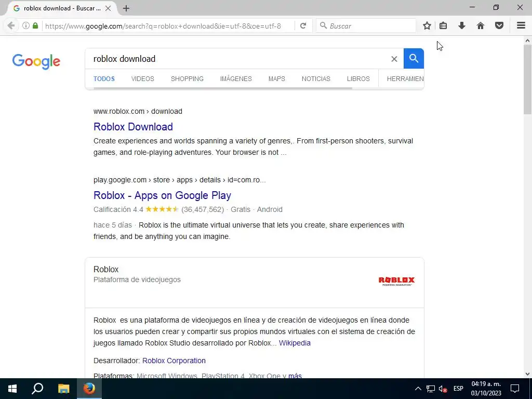Viewport: 532px width, 399px height.
Task: Click the Google logo
Action: (x=36, y=61)
